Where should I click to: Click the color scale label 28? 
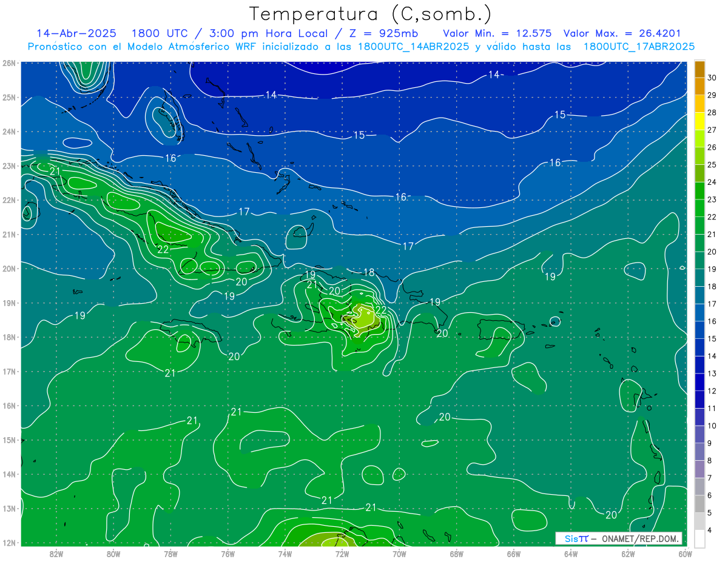712,112
